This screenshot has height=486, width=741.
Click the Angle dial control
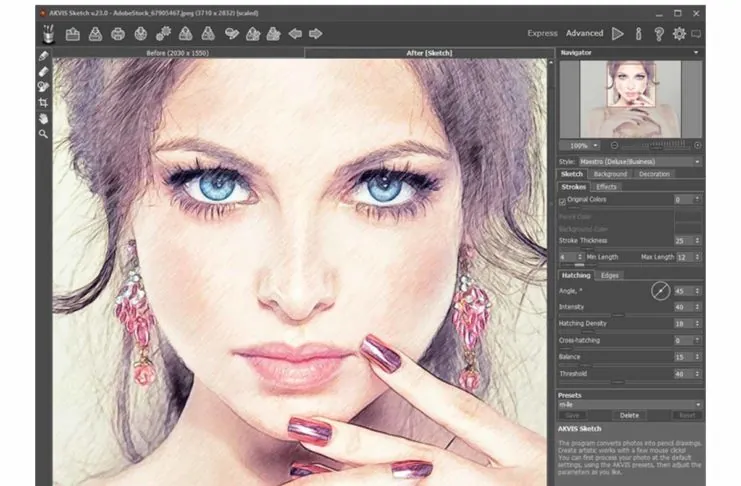pyautogui.click(x=661, y=291)
